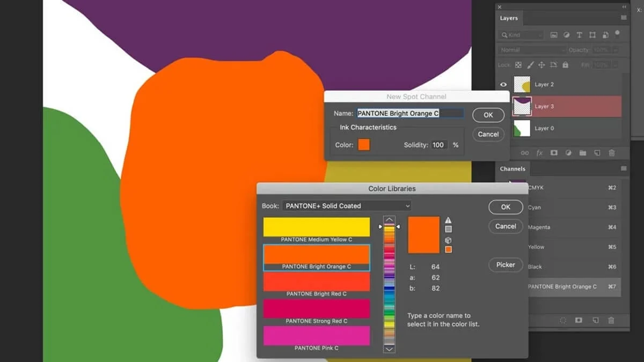Create new fill or adjustment layer
This screenshot has height=362, width=644.
pyautogui.click(x=568, y=153)
